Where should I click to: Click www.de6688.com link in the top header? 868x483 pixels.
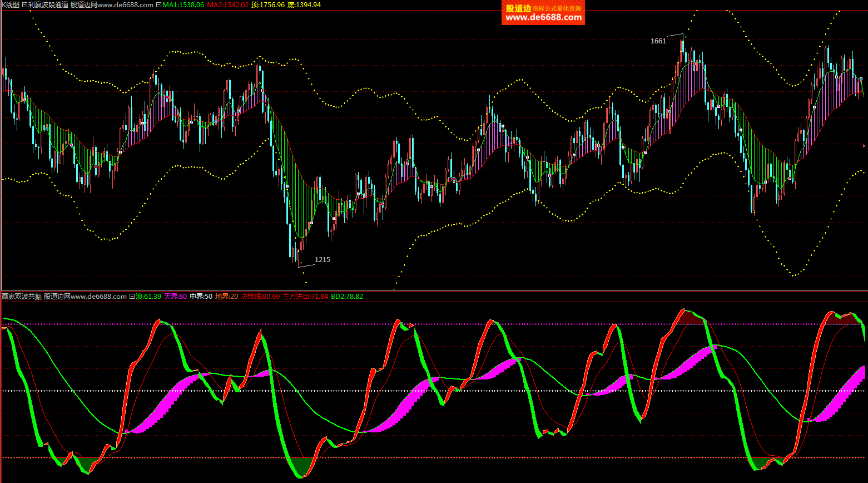(x=125, y=5)
